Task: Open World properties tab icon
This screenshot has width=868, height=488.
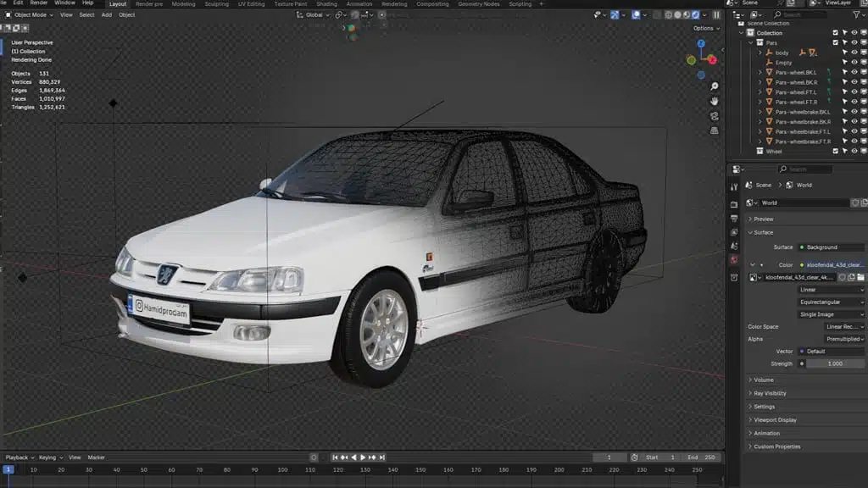Action: click(x=734, y=259)
